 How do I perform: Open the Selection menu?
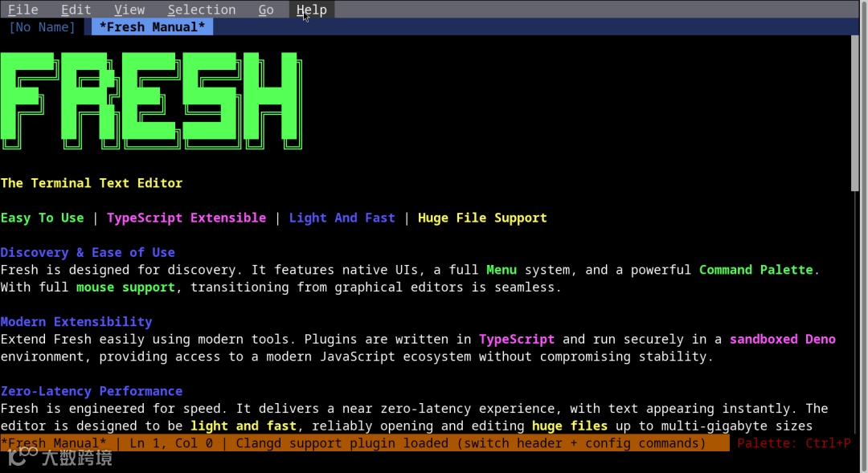pos(202,10)
